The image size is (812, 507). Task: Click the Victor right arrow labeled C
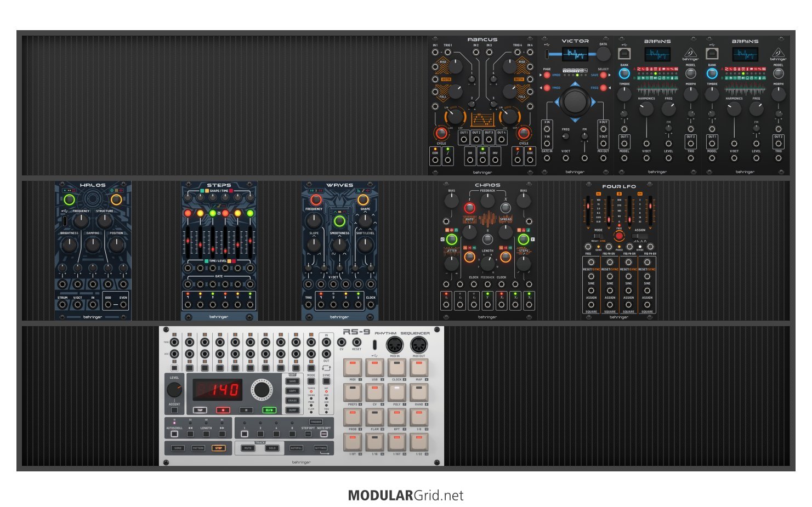click(x=593, y=101)
